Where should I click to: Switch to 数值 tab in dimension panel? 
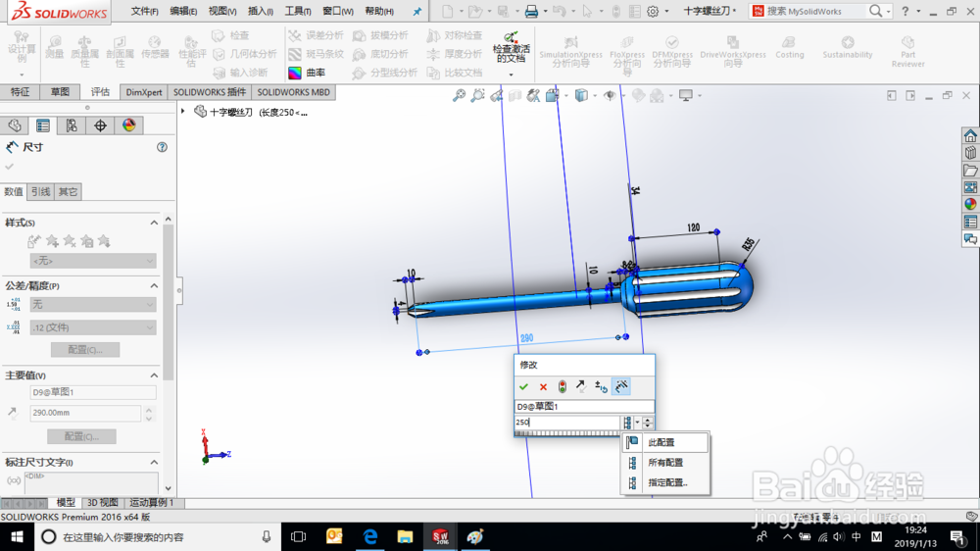[14, 191]
